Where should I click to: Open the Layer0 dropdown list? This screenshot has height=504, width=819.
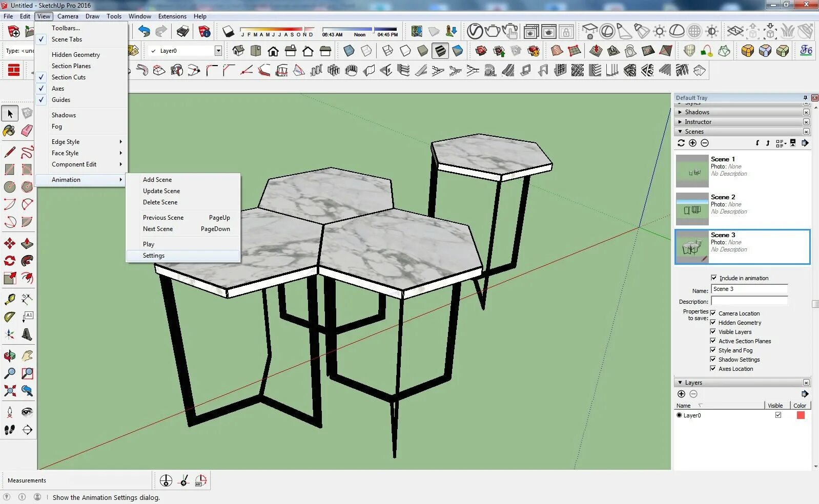point(218,51)
